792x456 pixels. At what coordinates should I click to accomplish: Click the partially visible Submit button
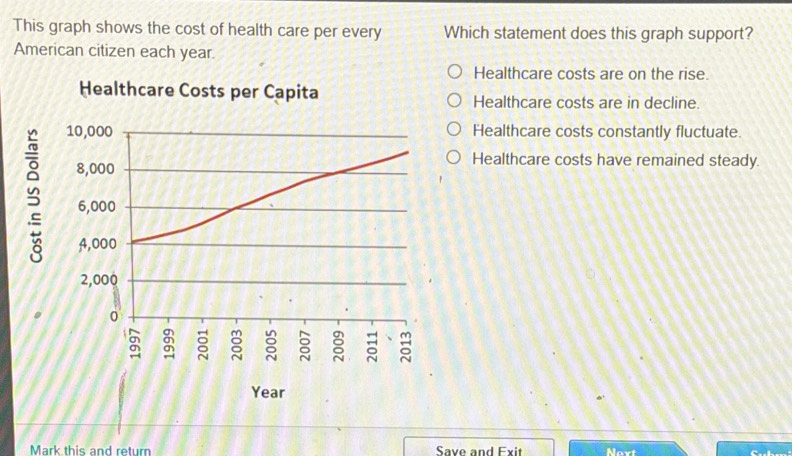(x=770, y=451)
